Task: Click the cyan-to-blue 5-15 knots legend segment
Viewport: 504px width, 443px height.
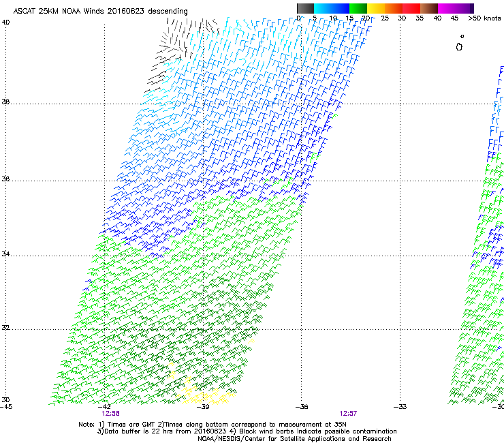Action: 332,8
